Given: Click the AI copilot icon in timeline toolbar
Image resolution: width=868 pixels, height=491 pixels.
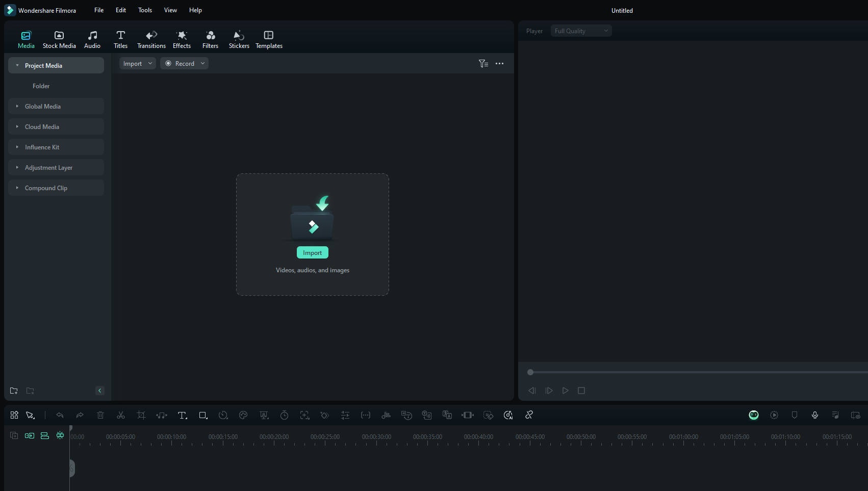Looking at the screenshot, I should [508, 415].
